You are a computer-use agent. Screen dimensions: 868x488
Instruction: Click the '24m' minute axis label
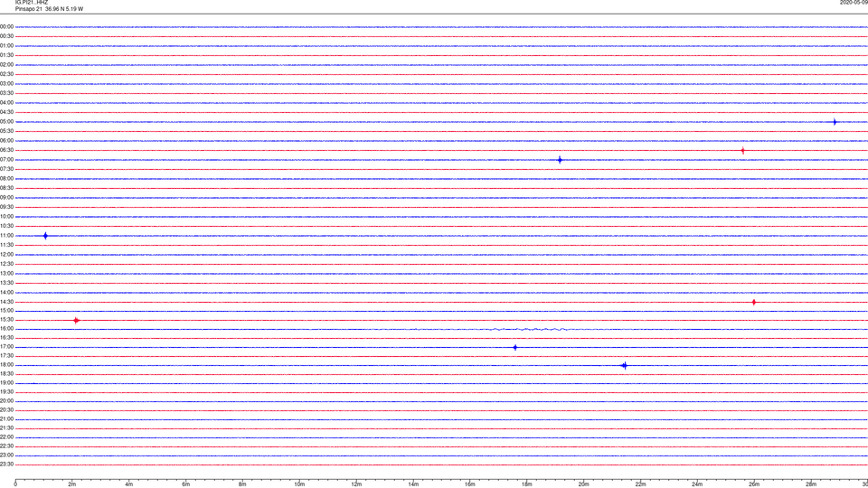697,484
